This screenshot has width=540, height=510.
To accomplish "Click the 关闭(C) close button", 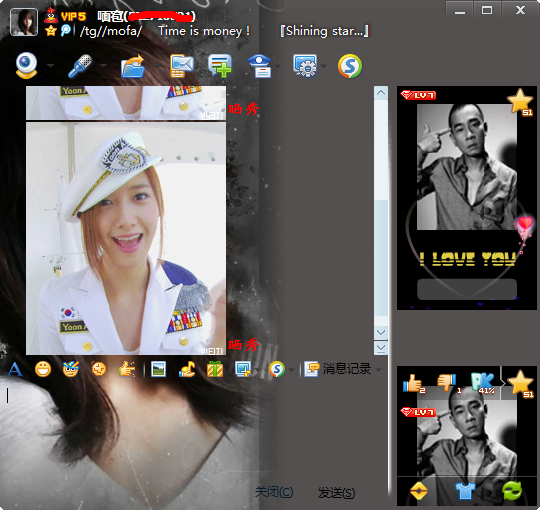I will tap(274, 492).
